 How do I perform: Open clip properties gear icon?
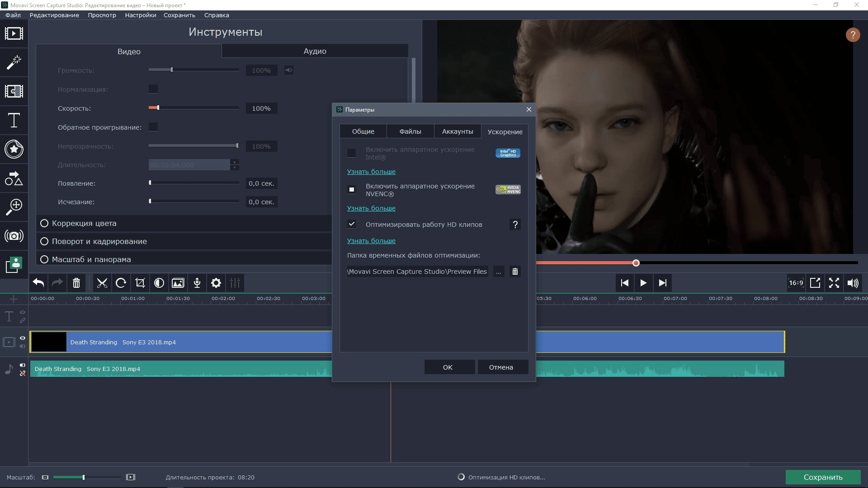[x=216, y=283]
